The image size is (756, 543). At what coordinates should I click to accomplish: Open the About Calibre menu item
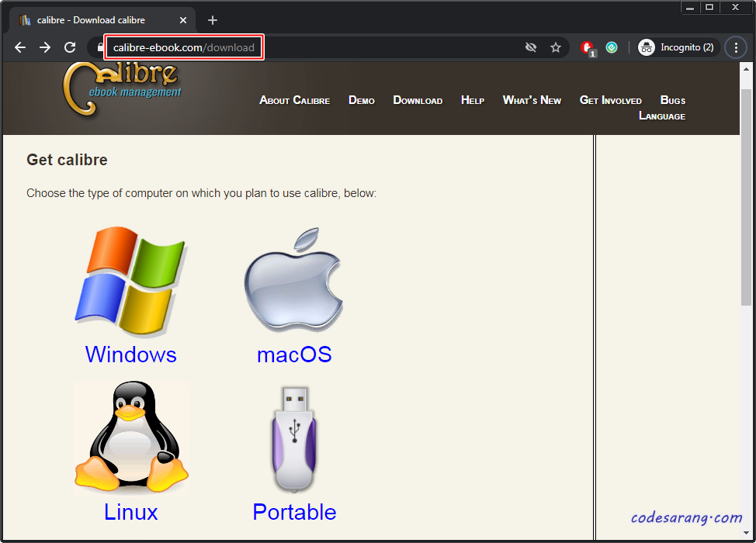point(295,100)
